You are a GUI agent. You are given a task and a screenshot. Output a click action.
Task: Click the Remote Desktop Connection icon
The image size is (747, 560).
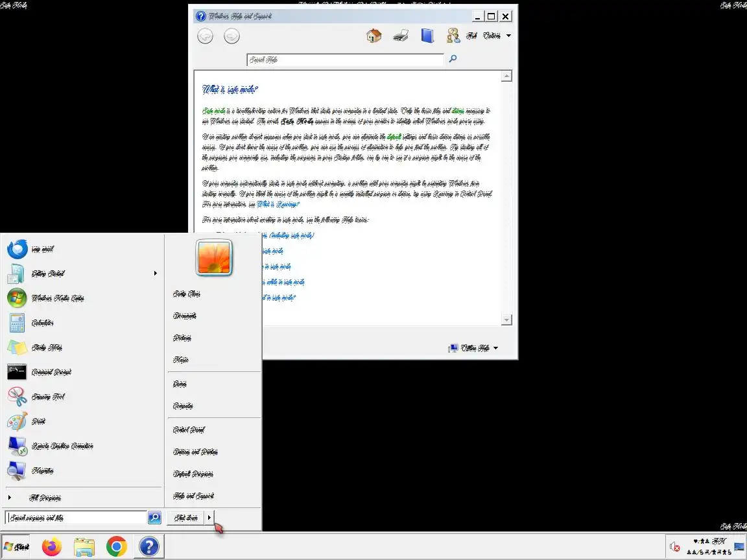coord(18,446)
